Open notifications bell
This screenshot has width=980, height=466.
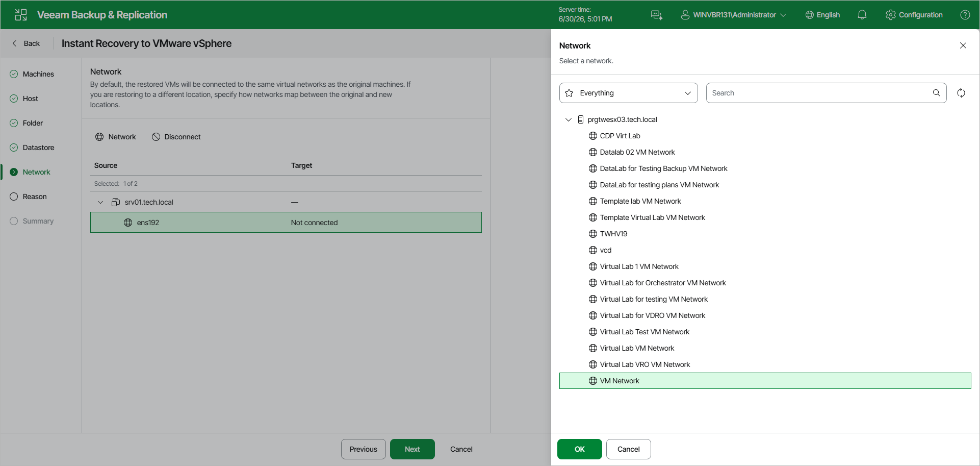[862, 15]
